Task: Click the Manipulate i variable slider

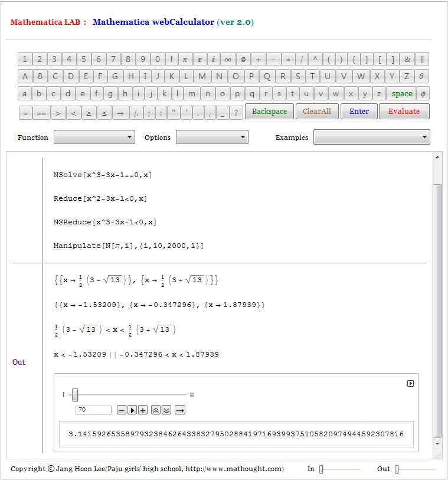Action: click(128, 395)
